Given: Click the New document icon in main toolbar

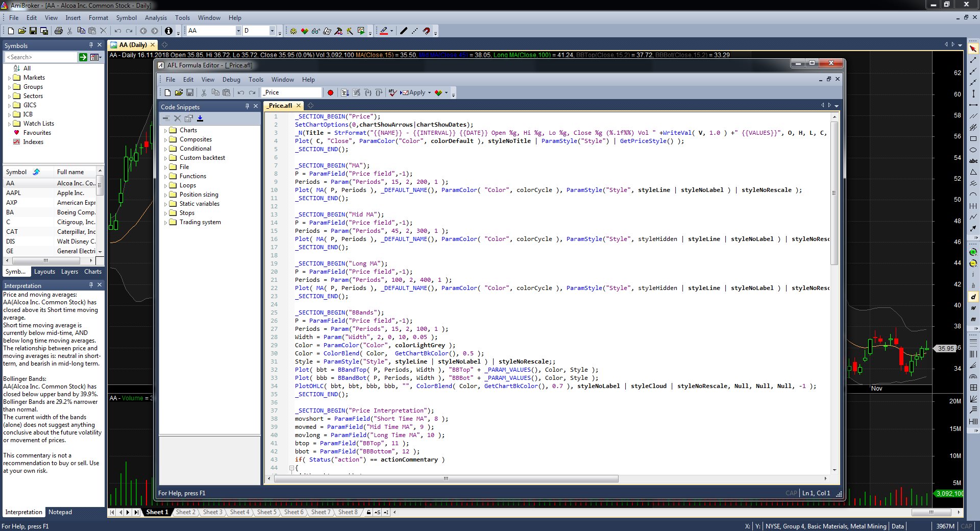Looking at the screenshot, I should coord(11,31).
